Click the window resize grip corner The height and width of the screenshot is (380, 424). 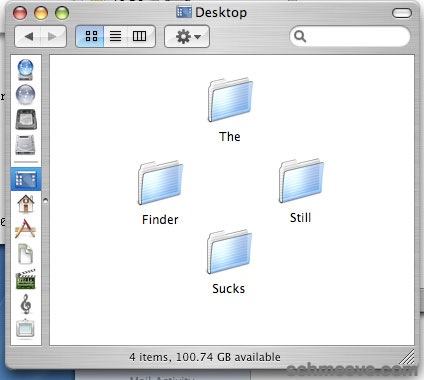tap(407, 357)
